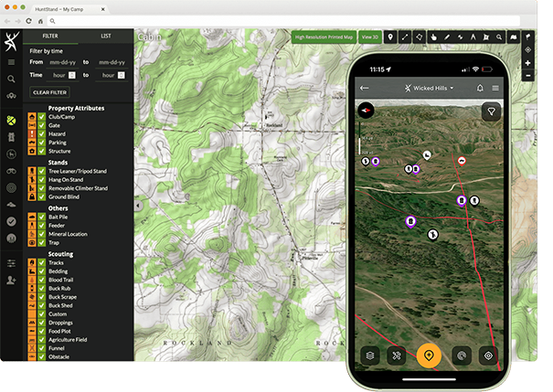
Task: Uncheck the Gate checkbox
Action: tap(42, 125)
